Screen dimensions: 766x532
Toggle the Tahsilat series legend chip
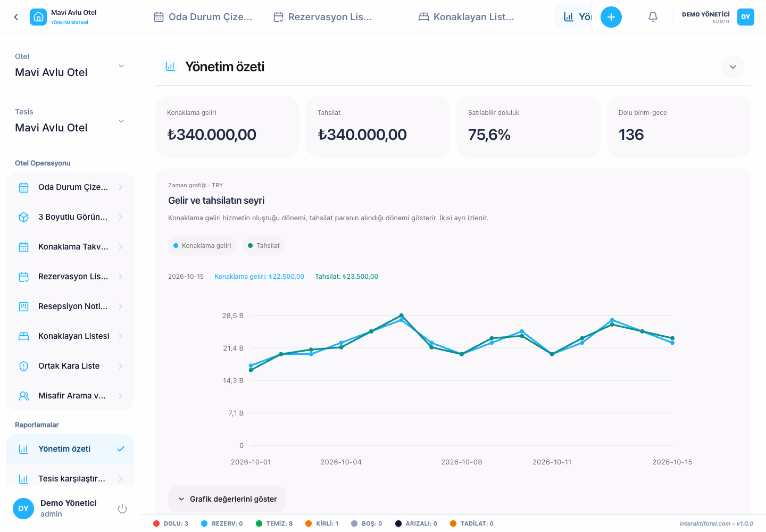pyautogui.click(x=264, y=246)
